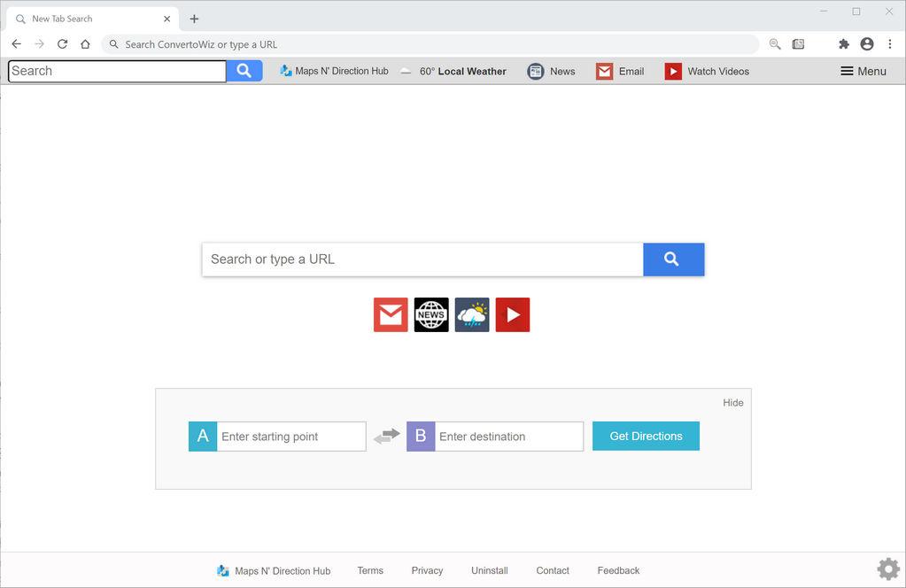The width and height of the screenshot is (906, 588).
Task: Open the Uninstall link in the footer
Action: [x=489, y=570]
